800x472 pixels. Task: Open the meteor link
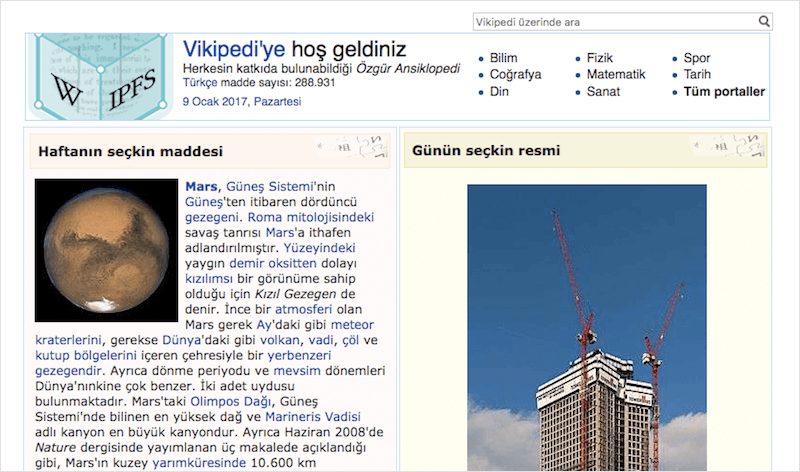coord(352,325)
